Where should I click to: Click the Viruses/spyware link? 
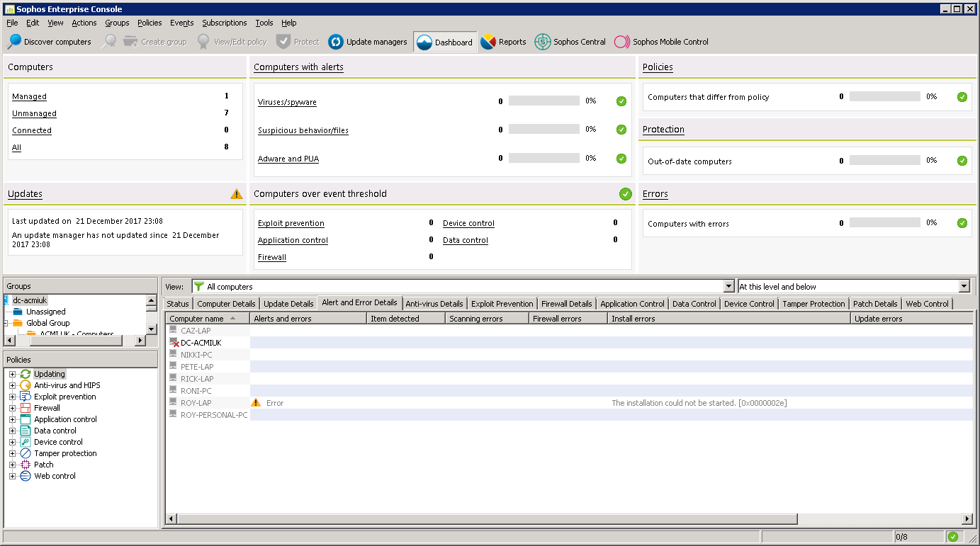[287, 102]
